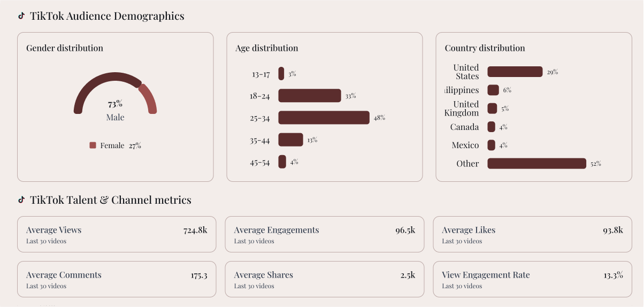Screen dimensions: 644x307
Task: Open the Average Views metric card
Action: click(x=117, y=234)
